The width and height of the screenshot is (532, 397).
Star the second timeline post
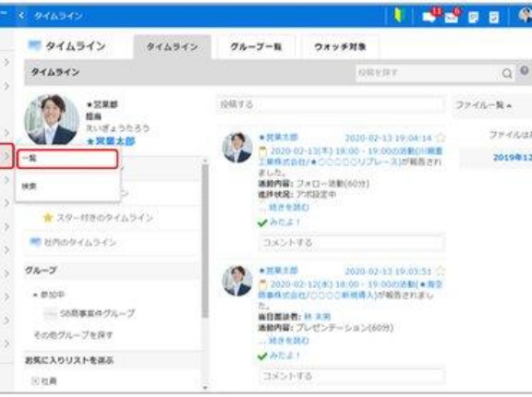440,271
